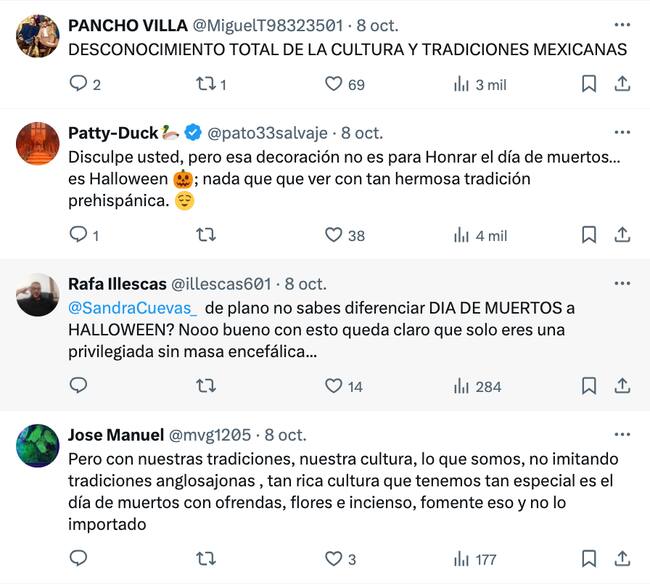Open more options on Rafa Illescas's tweet
Screen dimensions: 650x588
pyautogui.click(x=622, y=283)
